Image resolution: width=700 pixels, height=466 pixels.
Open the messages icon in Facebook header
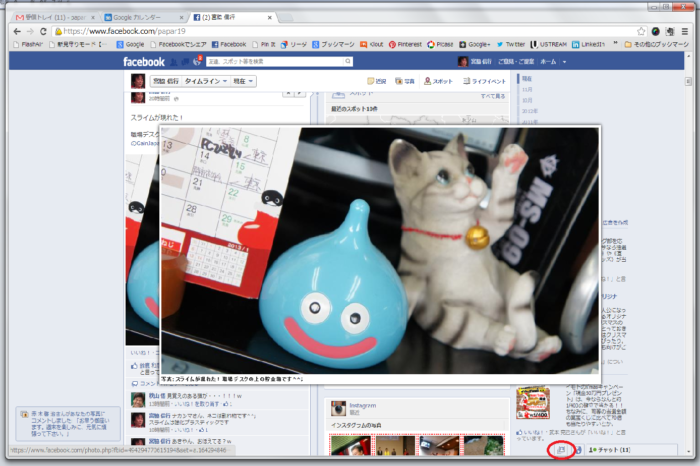pos(185,62)
